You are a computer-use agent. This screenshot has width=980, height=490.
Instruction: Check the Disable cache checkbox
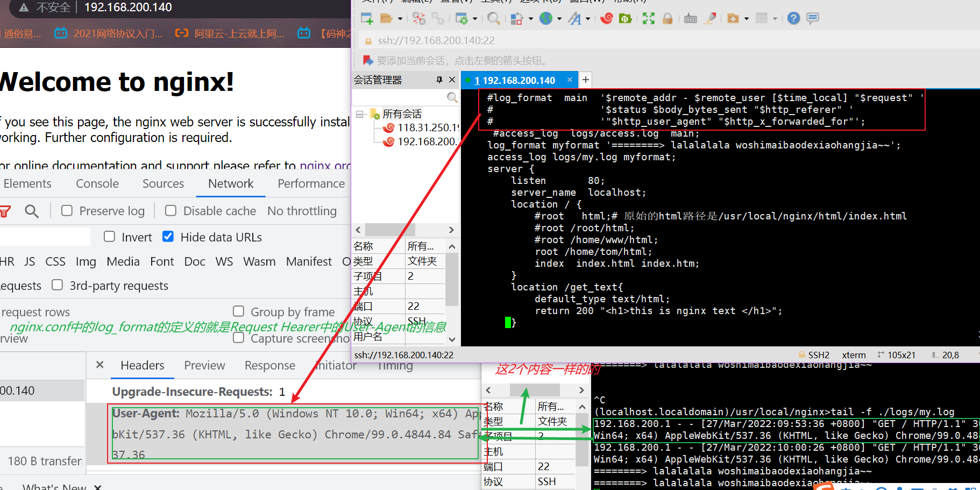pyautogui.click(x=171, y=211)
